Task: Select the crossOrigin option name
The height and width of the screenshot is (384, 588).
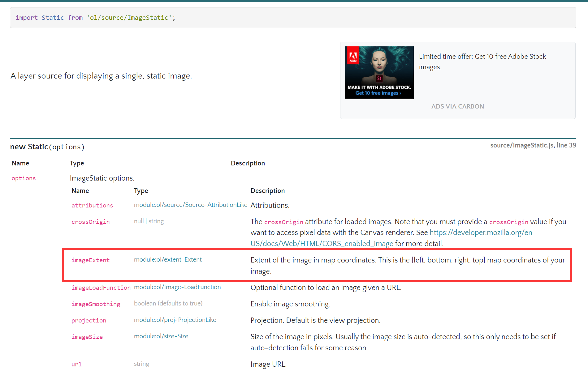Action: pyautogui.click(x=90, y=222)
